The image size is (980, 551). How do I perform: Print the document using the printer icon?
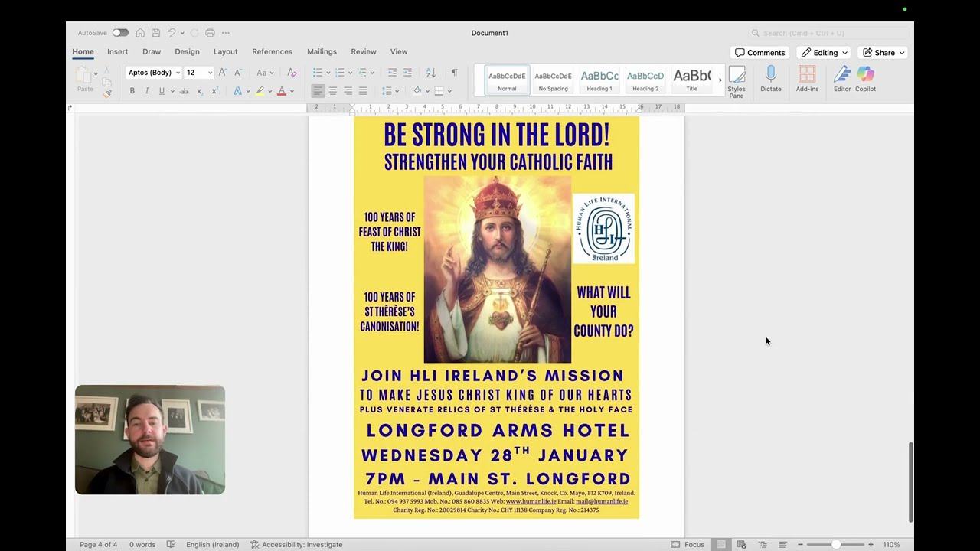(210, 33)
